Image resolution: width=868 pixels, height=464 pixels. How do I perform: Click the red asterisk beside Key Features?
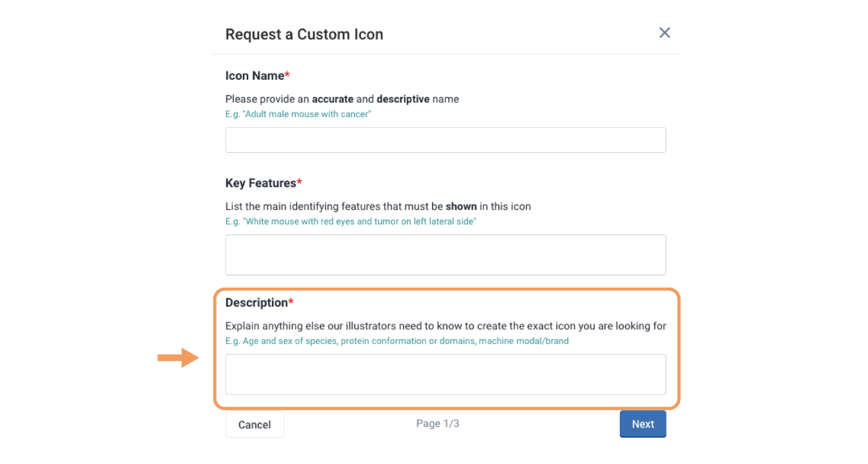[x=299, y=182]
